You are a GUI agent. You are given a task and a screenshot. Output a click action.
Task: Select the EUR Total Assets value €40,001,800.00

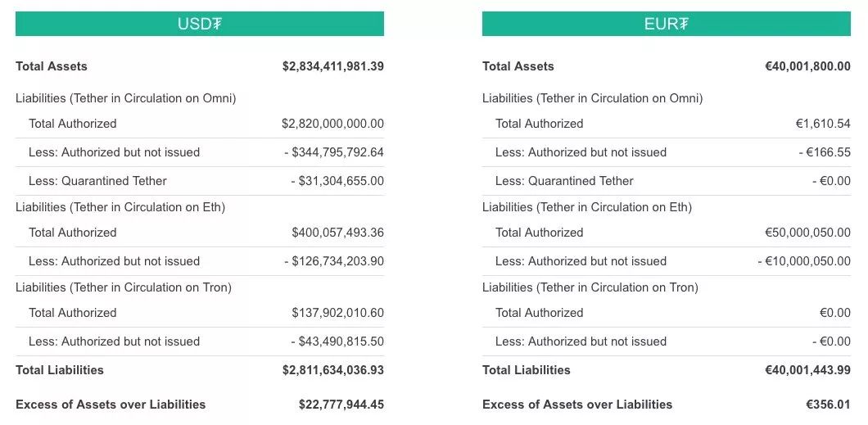click(807, 66)
